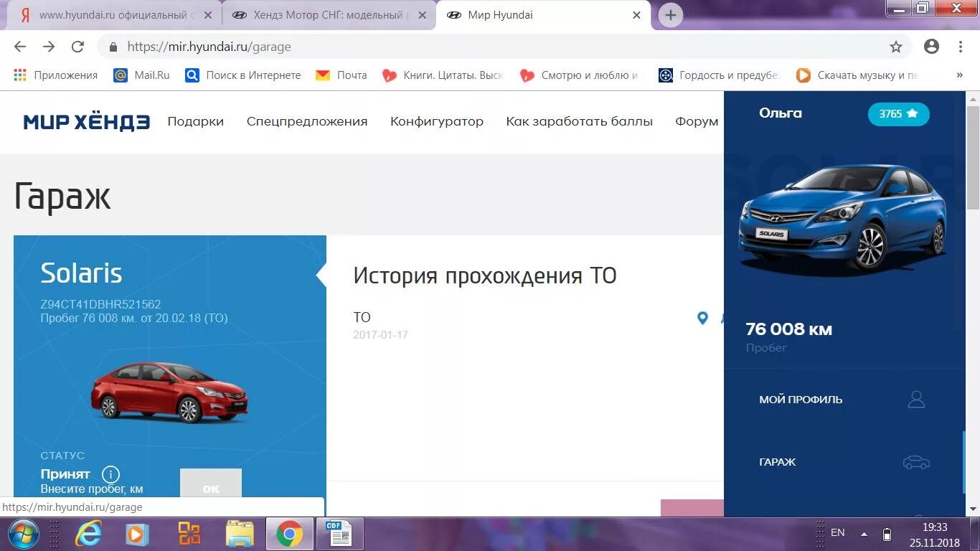Open a new browser tab
Screen dimensions: 980x551
pos(670,15)
